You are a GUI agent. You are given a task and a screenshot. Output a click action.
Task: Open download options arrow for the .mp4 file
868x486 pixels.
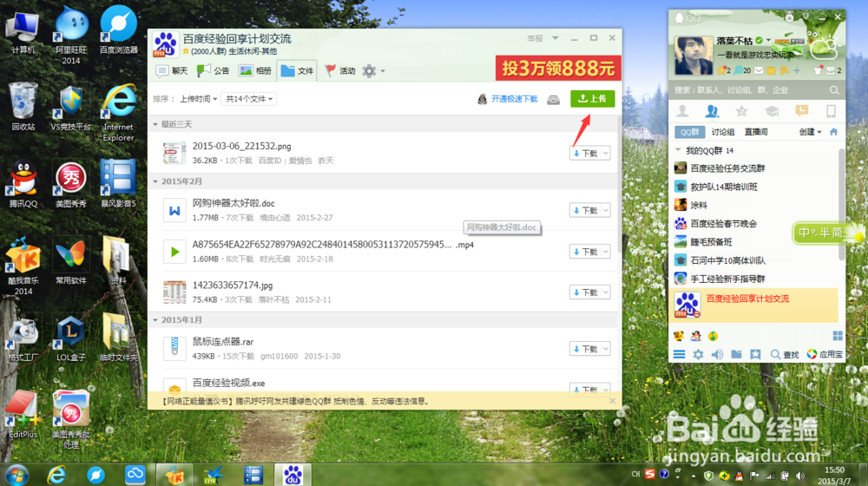coord(606,252)
